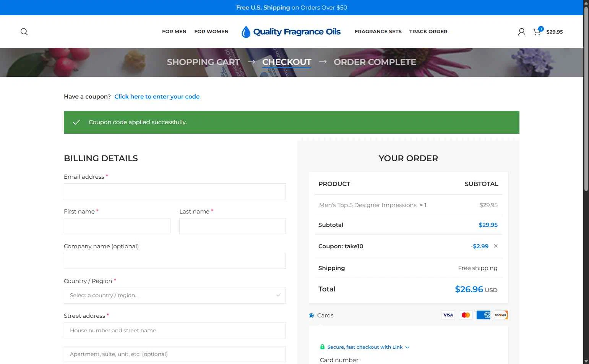Go back to SHOPPING CART step

[203, 62]
